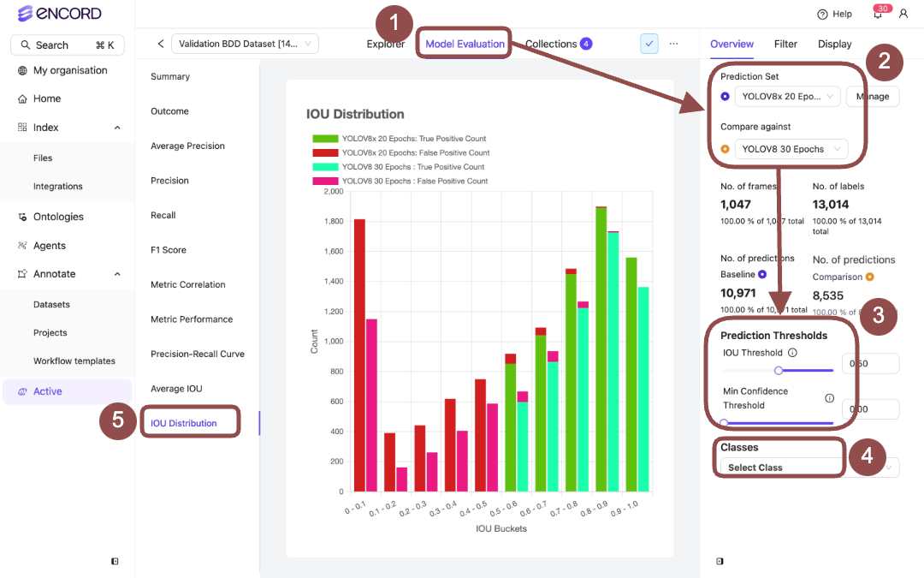Open YOLOV8x 20 Epo... prediction set dropdown
The image size is (924, 578).
[x=788, y=96]
